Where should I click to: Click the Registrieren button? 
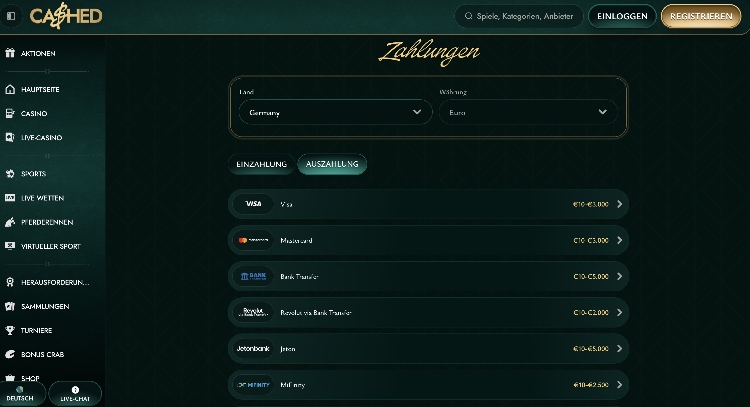[701, 16]
